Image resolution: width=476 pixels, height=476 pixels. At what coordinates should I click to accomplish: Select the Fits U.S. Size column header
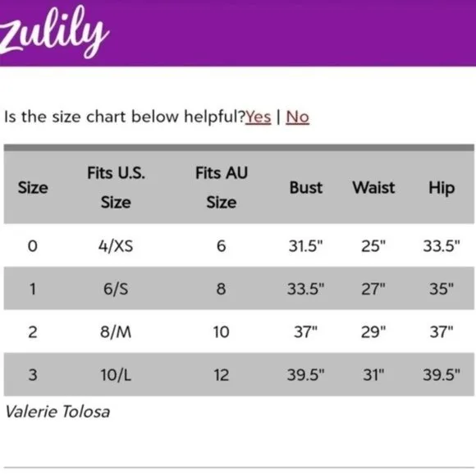pos(116,187)
